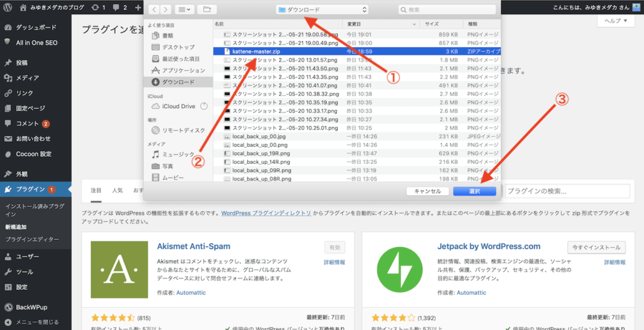Click the Akismet Anti-Spam title link
Viewport: 644px width, 330px height.
tap(194, 246)
